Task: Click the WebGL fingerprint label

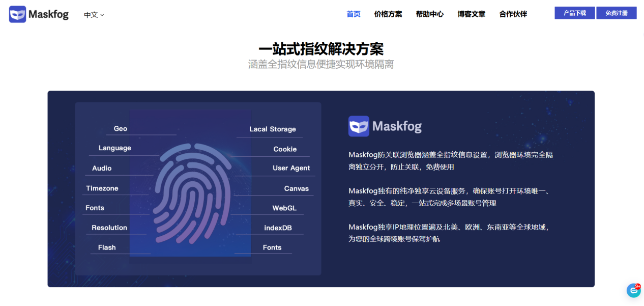Action: (x=284, y=208)
